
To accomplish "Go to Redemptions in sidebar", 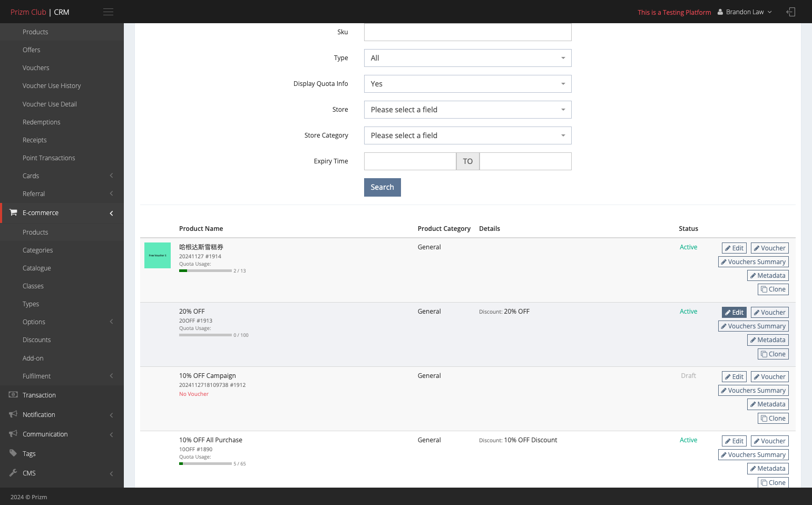I will (x=42, y=122).
